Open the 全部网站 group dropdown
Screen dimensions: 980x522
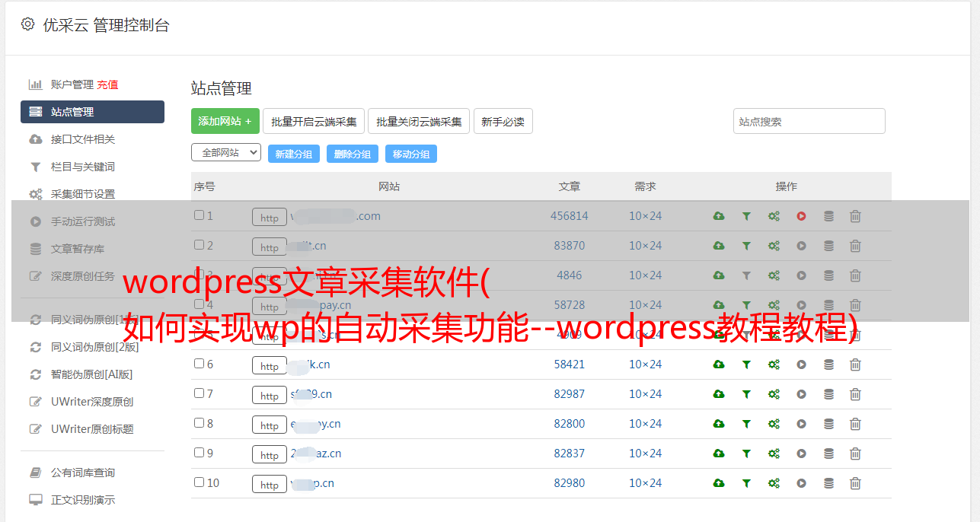[226, 153]
